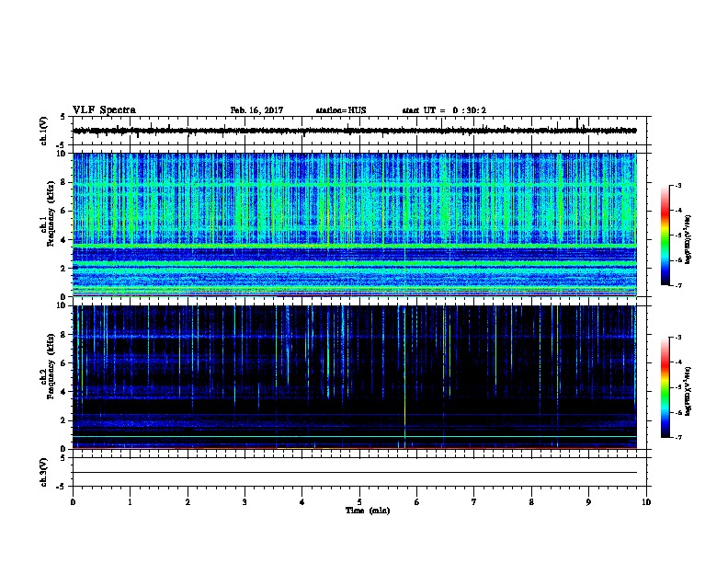The image size is (728, 563).
Task: Click the flat ch.3 waveform line
Action: [355, 473]
